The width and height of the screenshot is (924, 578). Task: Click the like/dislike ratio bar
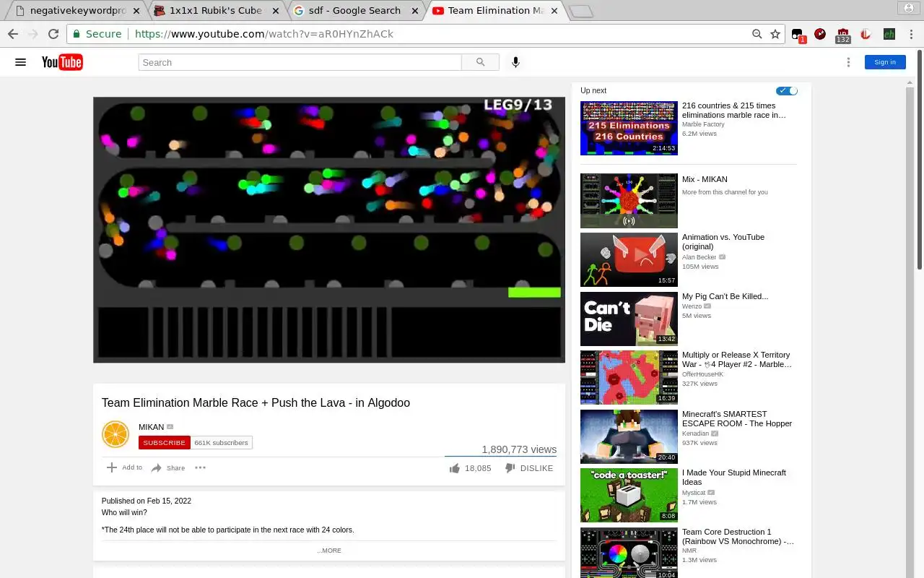pos(500,457)
